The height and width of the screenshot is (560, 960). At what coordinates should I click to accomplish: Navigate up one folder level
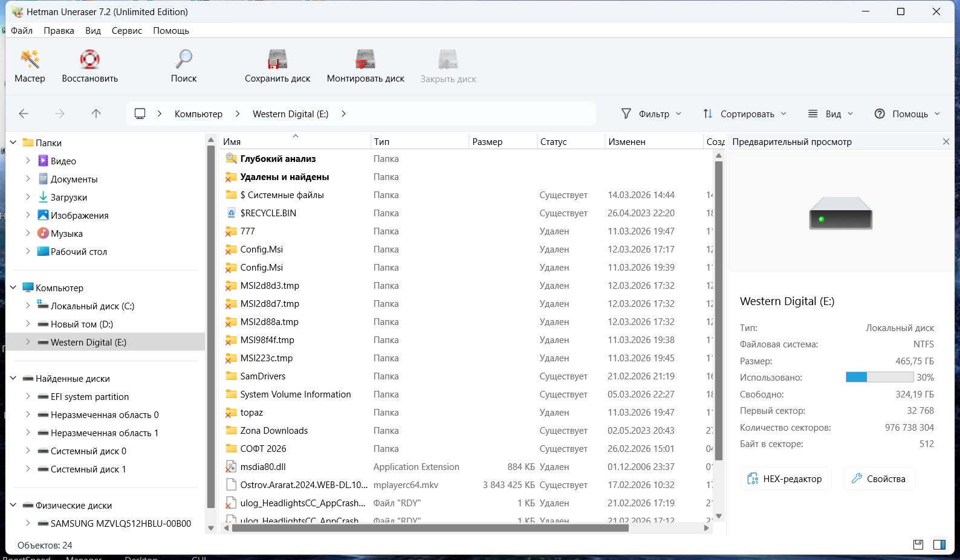click(96, 114)
